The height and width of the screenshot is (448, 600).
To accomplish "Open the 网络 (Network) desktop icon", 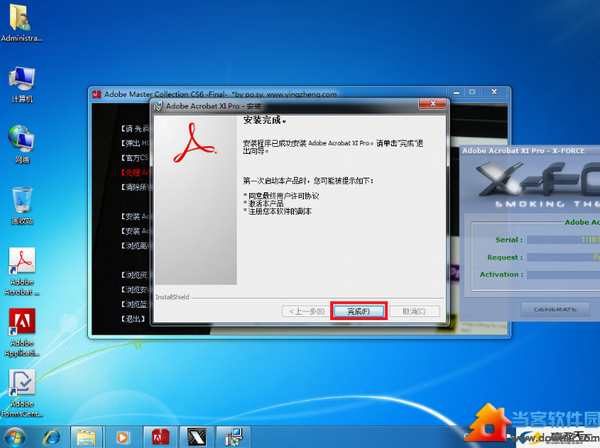I will [x=22, y=144].
